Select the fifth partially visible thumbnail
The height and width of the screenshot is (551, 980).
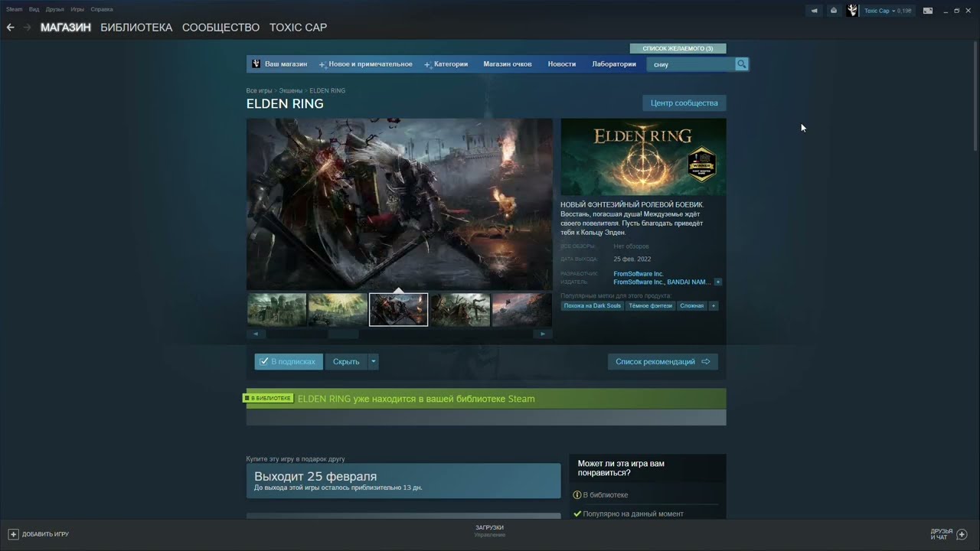click(521, 309)
